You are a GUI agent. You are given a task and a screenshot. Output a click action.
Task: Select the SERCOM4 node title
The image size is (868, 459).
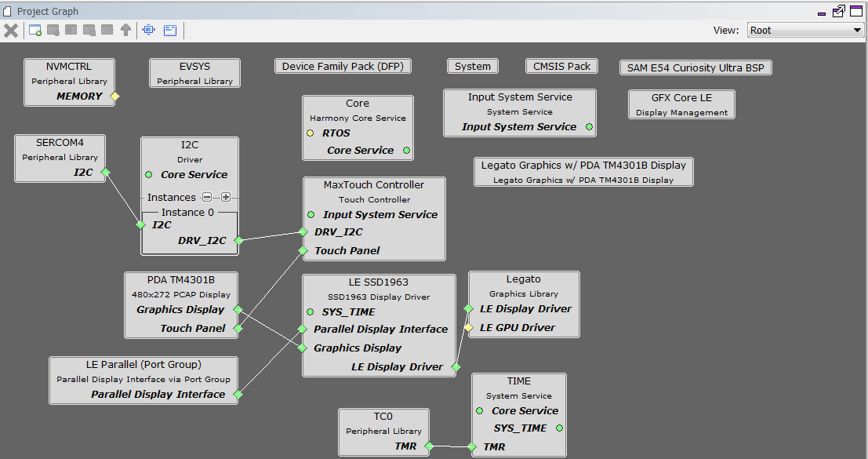60,142
